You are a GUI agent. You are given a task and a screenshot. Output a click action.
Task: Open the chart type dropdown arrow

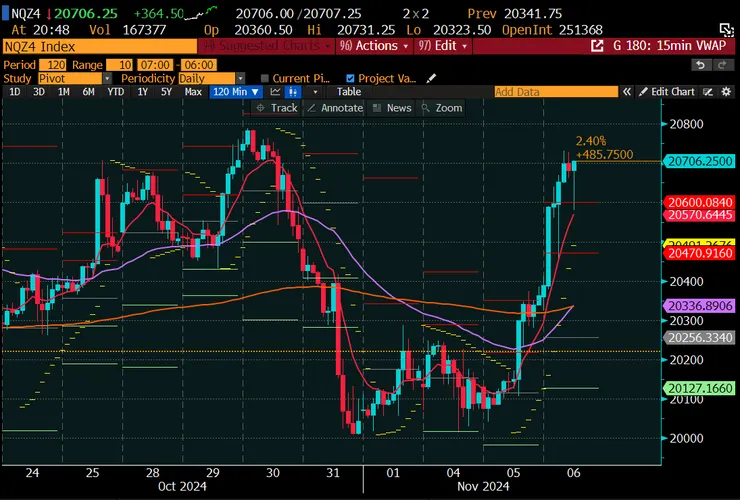[315, 92]
